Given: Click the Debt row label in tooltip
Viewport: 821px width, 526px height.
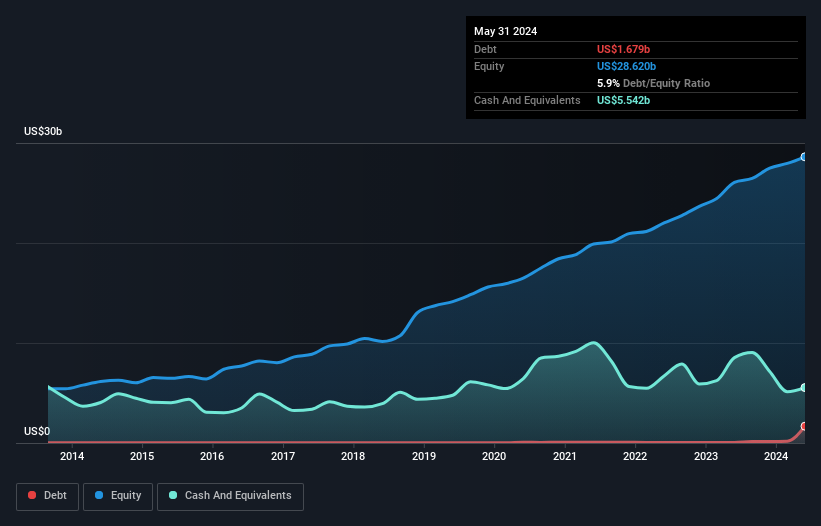Looking at the screenshot, I should 485,49.
